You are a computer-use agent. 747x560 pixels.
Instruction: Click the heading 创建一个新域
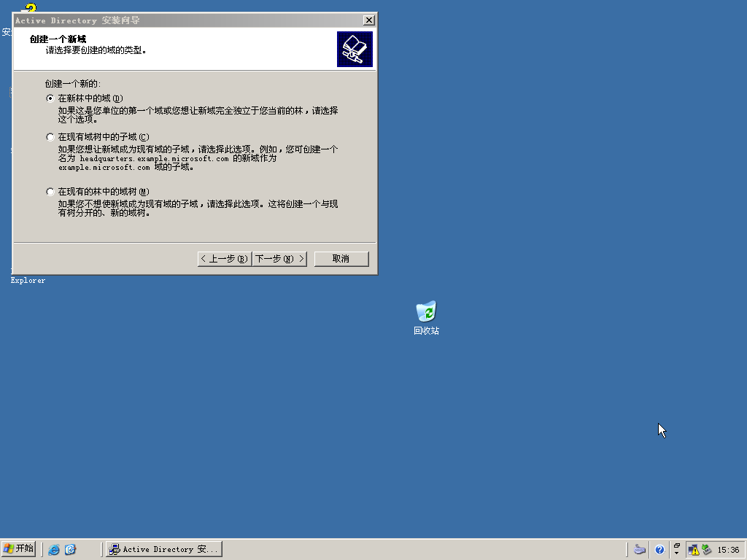pos(58,39)
